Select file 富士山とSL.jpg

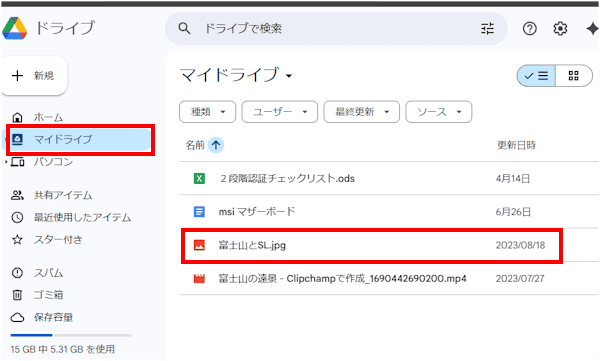coord(389,245)
